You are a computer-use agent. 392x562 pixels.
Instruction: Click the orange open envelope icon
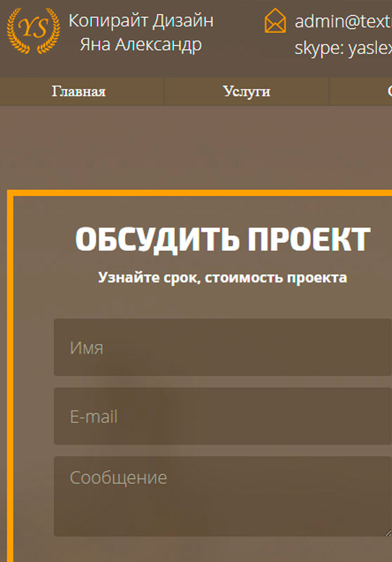[275, 20]
